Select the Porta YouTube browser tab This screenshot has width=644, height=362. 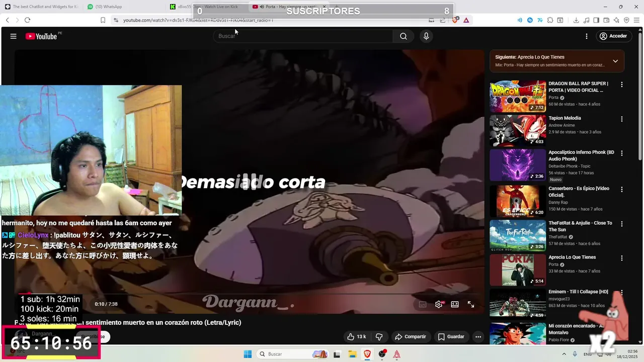click(289, 7)
